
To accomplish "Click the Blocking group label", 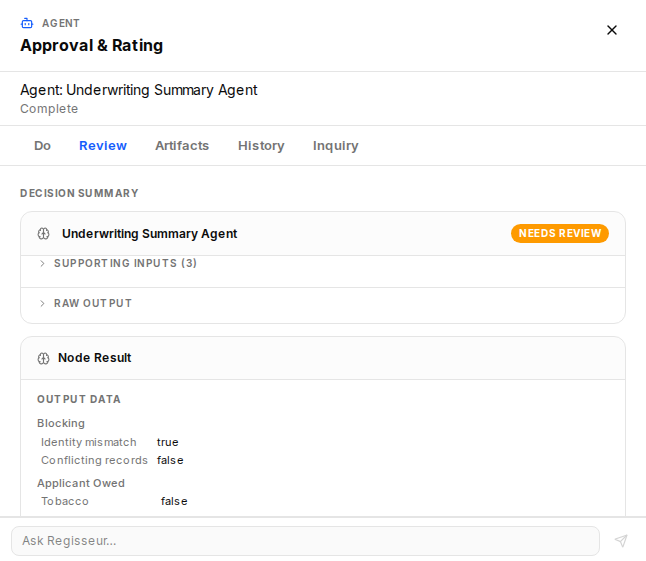I will coord(61,423).
